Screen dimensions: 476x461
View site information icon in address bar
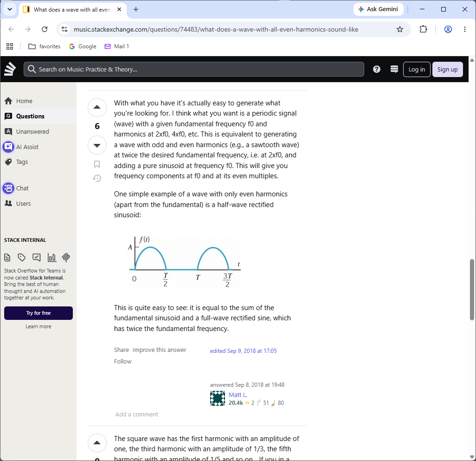tap(64, 29)
